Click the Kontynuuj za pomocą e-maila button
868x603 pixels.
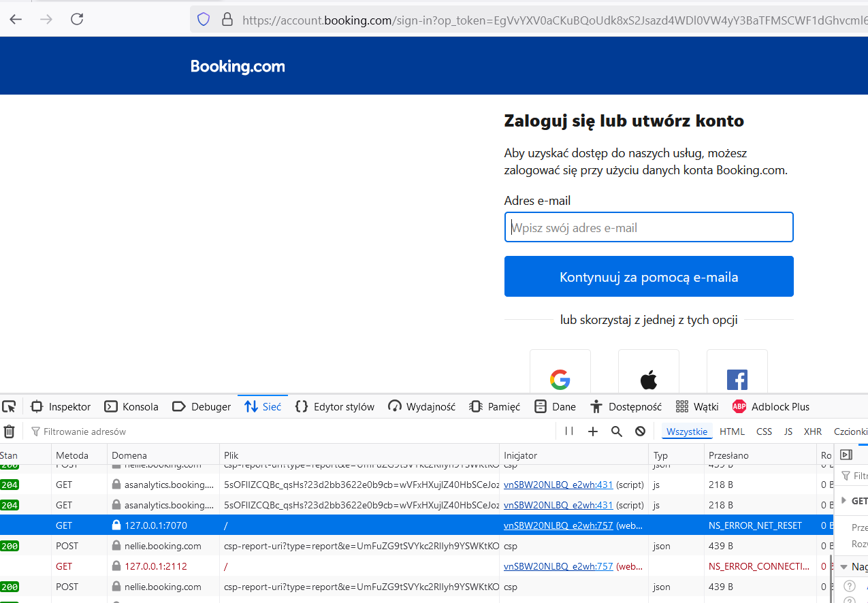pyautogui.click(x=649, y=276)
